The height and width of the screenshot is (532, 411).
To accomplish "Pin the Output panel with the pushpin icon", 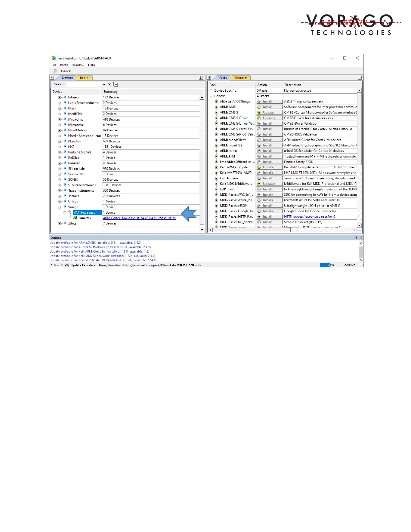I will click(x=356, y=237).
